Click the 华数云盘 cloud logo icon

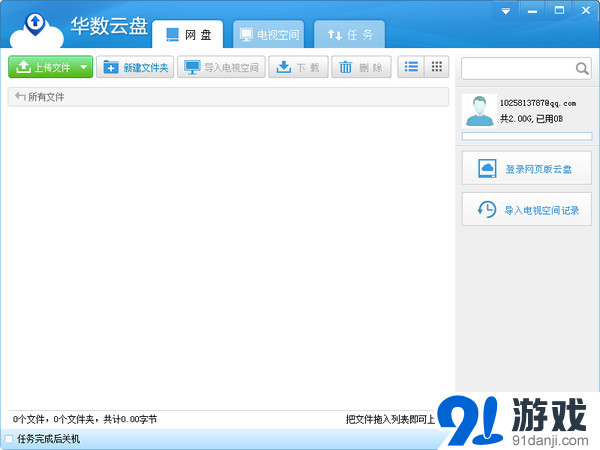(36, 31)
